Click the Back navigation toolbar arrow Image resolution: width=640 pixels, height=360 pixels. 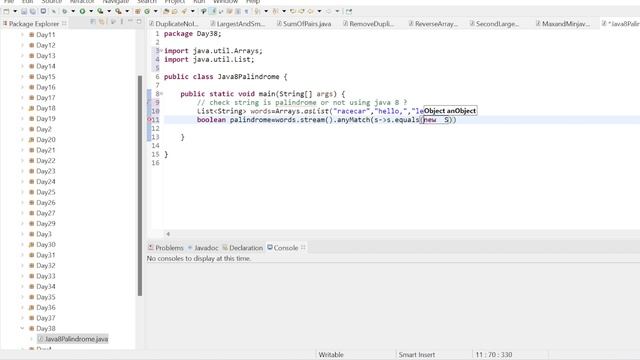(310, 11)
